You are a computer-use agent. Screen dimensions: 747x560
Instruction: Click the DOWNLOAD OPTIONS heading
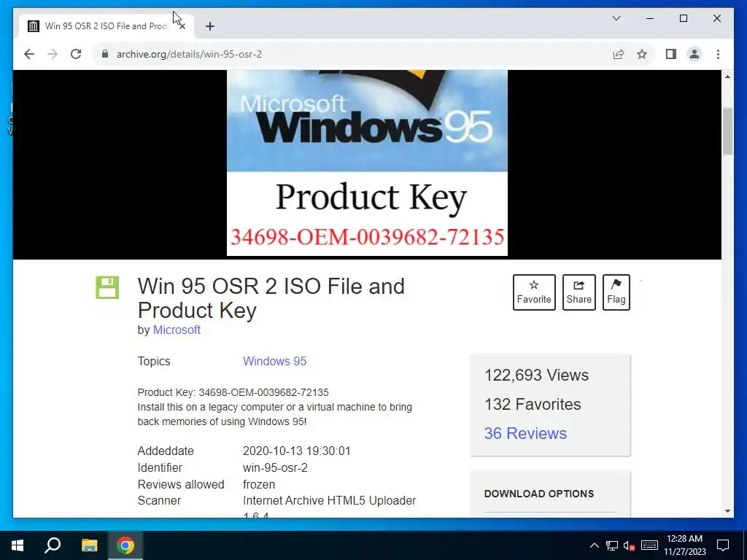pyautogui.click(x=539, y=494)
